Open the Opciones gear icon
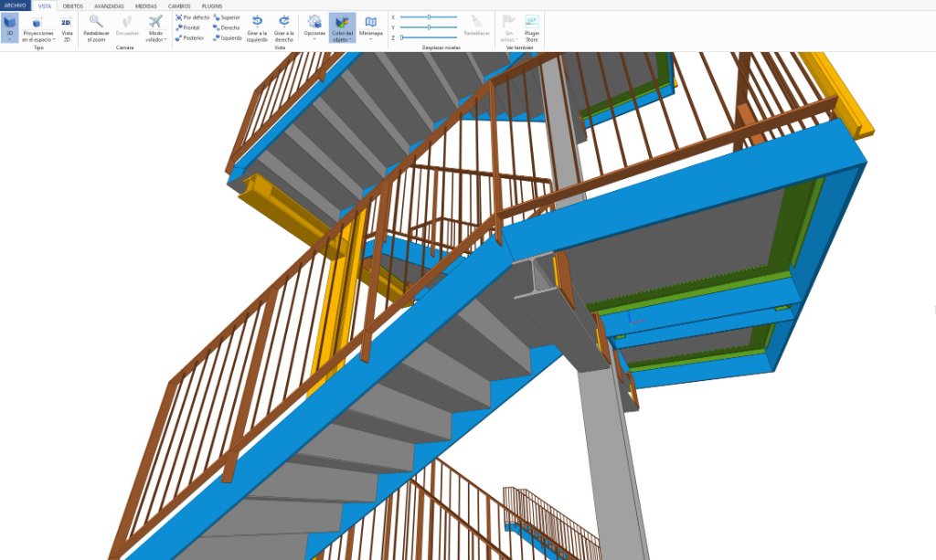 click(x=314, y=22)
